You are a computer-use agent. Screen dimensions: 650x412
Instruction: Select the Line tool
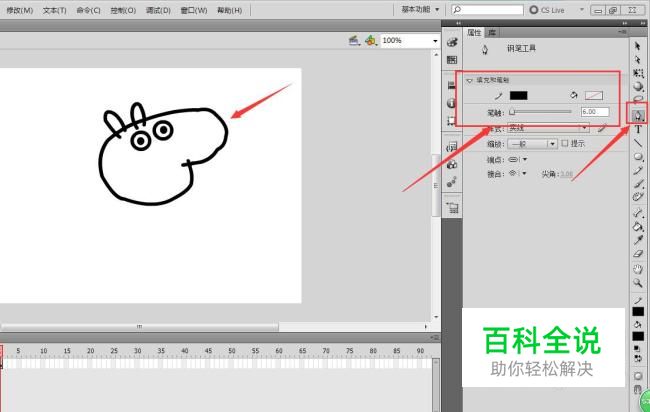coord(638,143)
